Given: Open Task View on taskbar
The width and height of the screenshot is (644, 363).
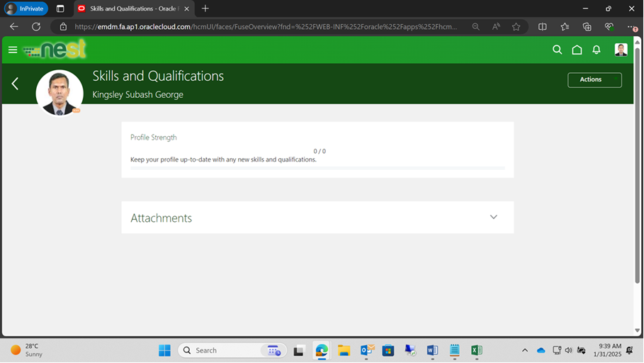Looking at the screenshot, I should click(x=298, y=351).
